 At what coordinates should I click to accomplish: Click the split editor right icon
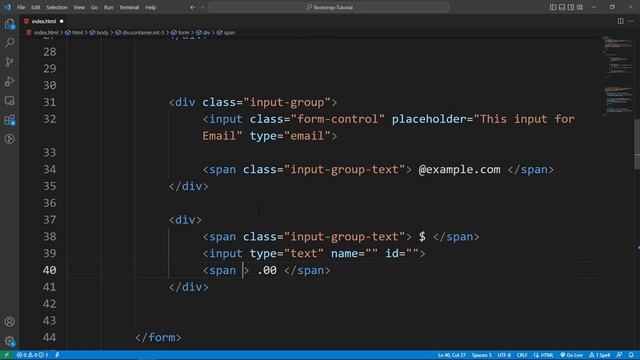tap(620, 21)
